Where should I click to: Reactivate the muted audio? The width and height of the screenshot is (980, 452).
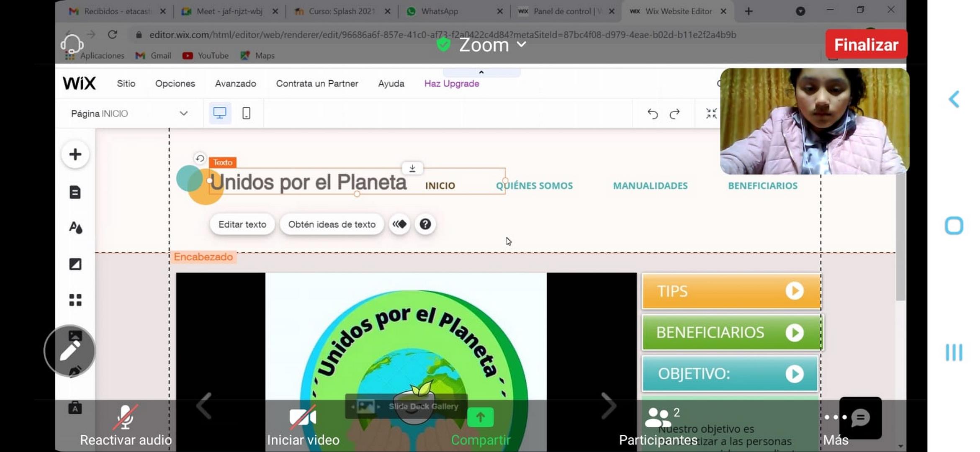click(x=126, y=425)
